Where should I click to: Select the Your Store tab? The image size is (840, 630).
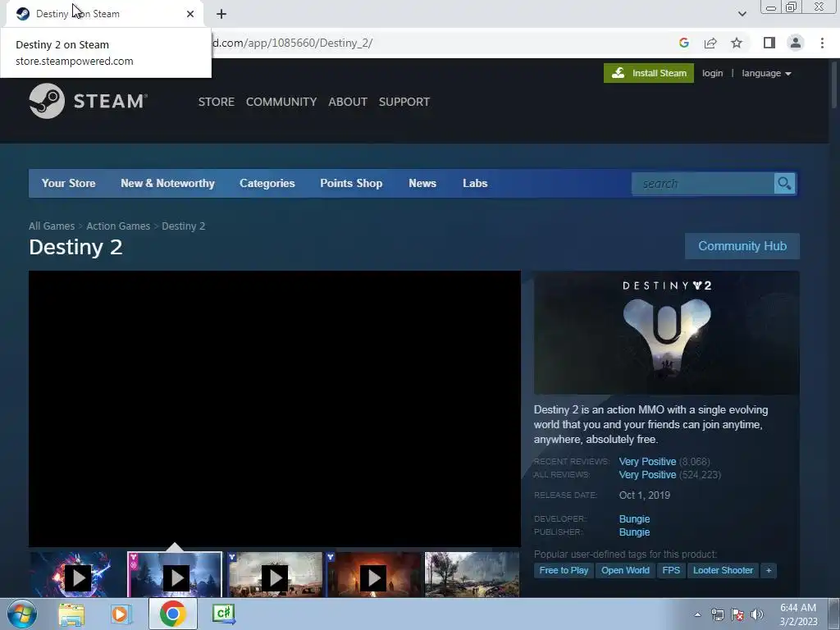pyautogui.click(x=69, y=183)
